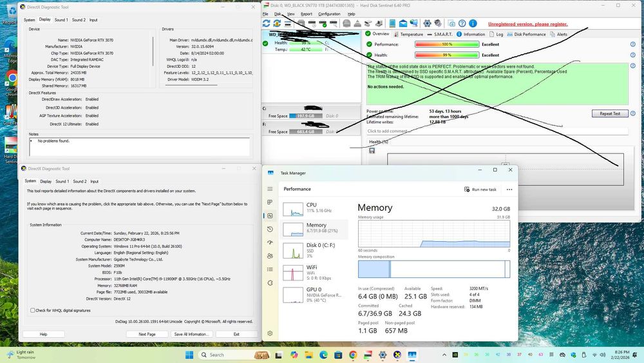The height and width of the screenshot is (363, 644).
Task: Click help icon beside Performance bar
Action: pos(633,44)
